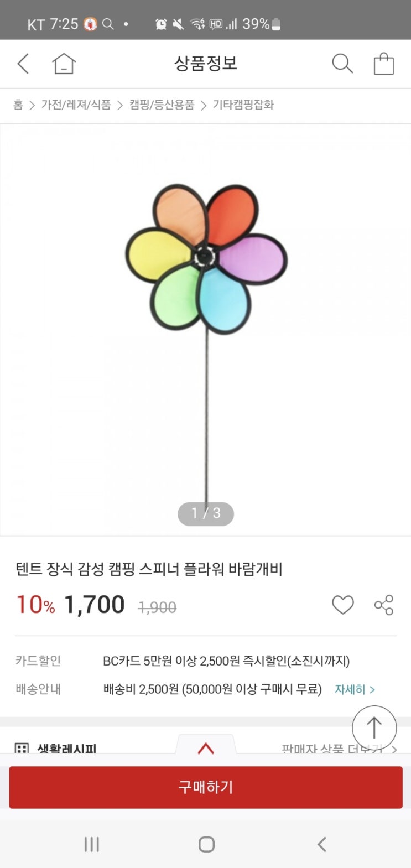Open 기타캠핑잡화 breadcrumb category

(x=243, y=105)
